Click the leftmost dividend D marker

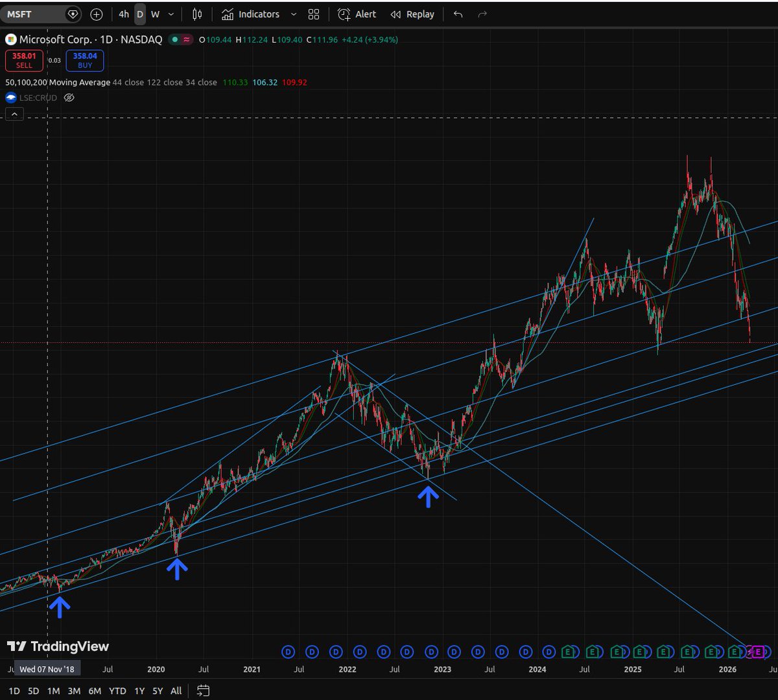pyautogui.click(x=289, y=651)
